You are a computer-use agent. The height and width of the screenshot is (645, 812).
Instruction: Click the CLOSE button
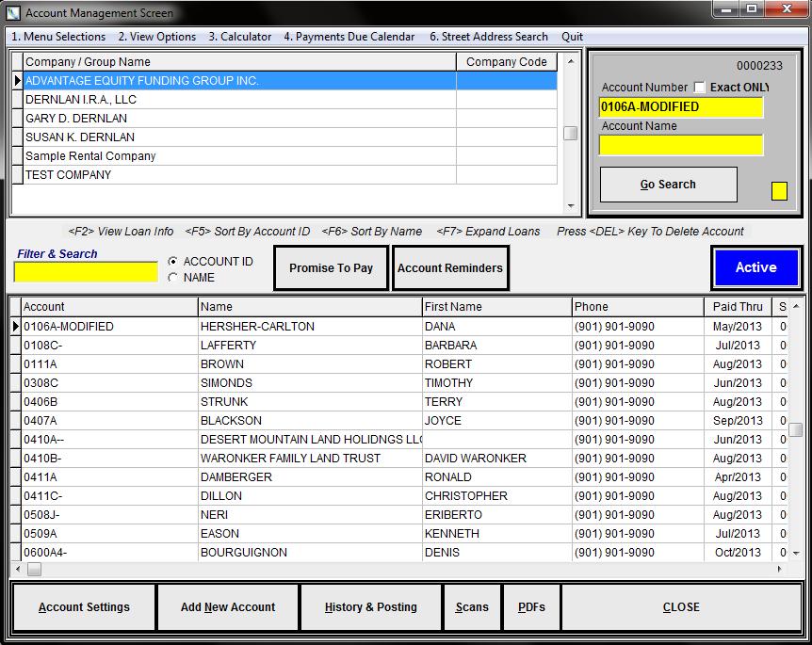pyautogui.click(x=681, y=607)
